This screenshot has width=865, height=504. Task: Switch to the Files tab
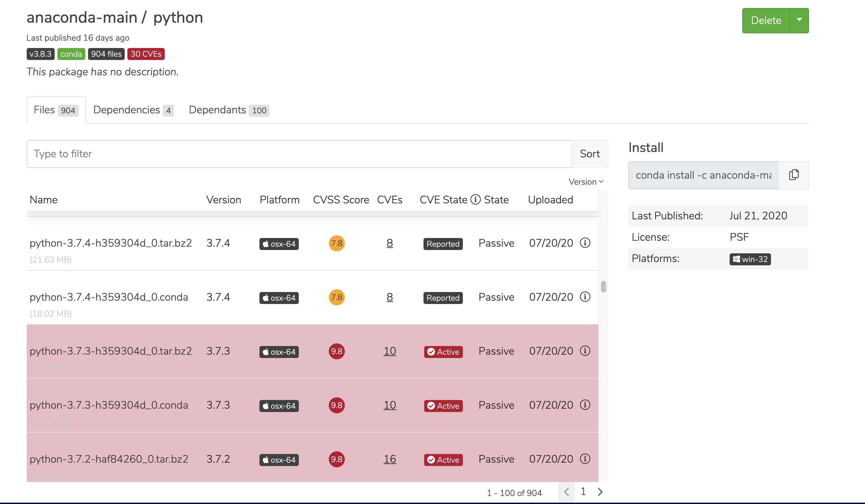56,110
